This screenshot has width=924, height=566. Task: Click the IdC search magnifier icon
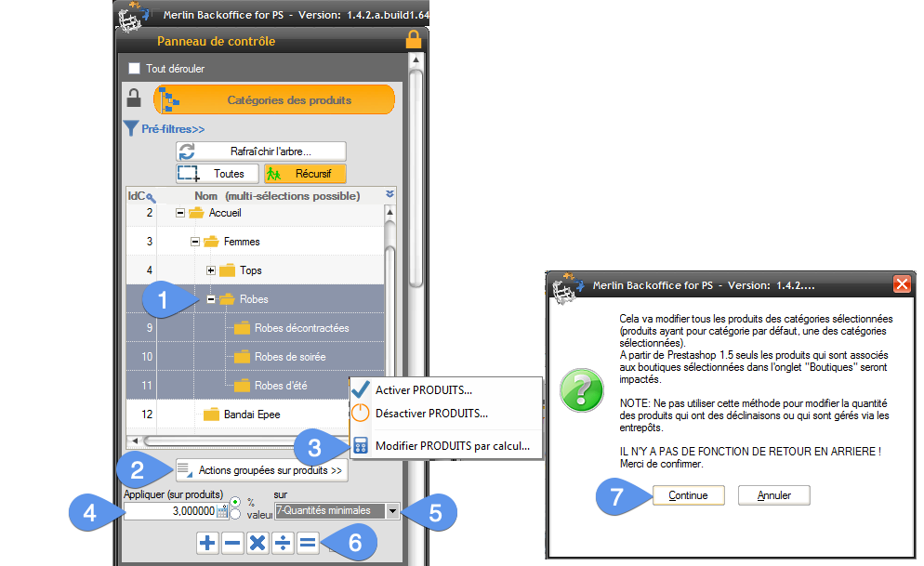coord(149,196)
